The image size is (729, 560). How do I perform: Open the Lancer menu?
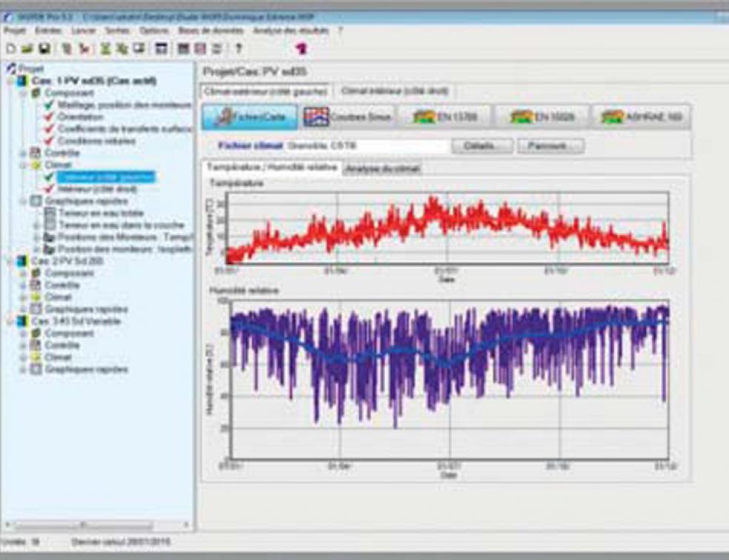pos(83,30)
